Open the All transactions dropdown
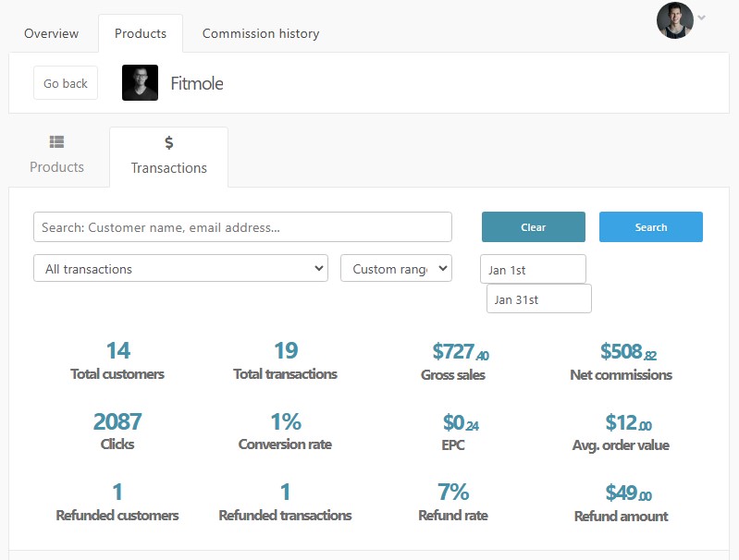The width and height of the screenshot is (739, 560). click(x=180, y=269)
